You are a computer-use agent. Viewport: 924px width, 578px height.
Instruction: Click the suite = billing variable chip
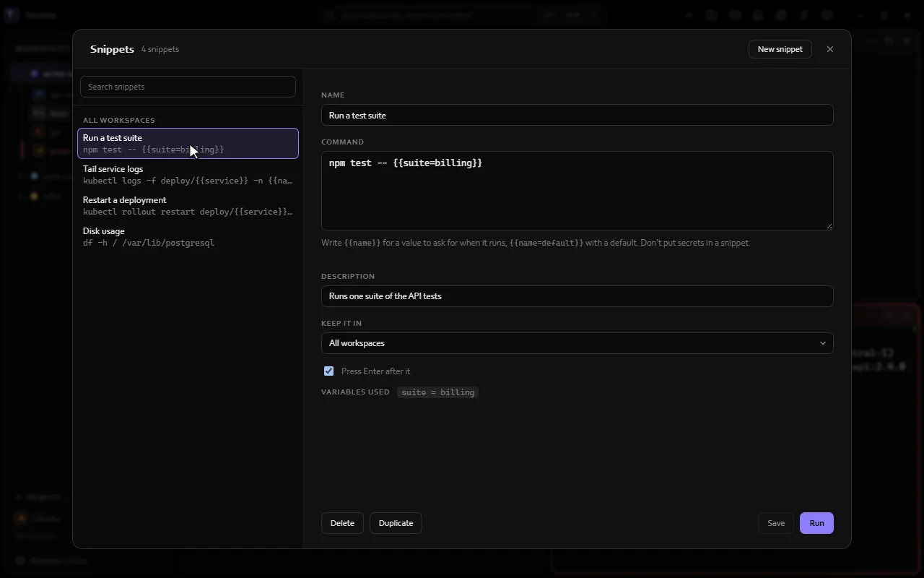(x=437, y=392)
